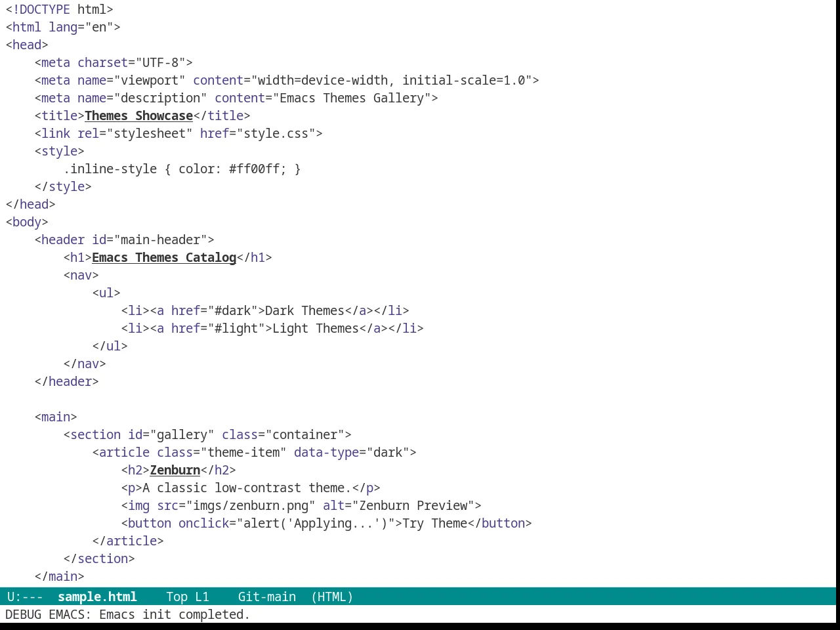Click the 'Zenburn' h2 heading text

click(175, 470)
